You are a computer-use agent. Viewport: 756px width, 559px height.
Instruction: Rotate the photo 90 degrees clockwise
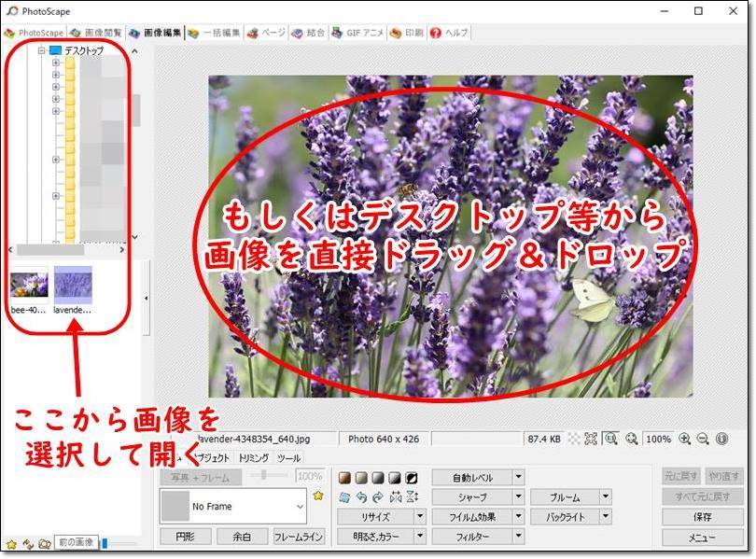[378, 496]
